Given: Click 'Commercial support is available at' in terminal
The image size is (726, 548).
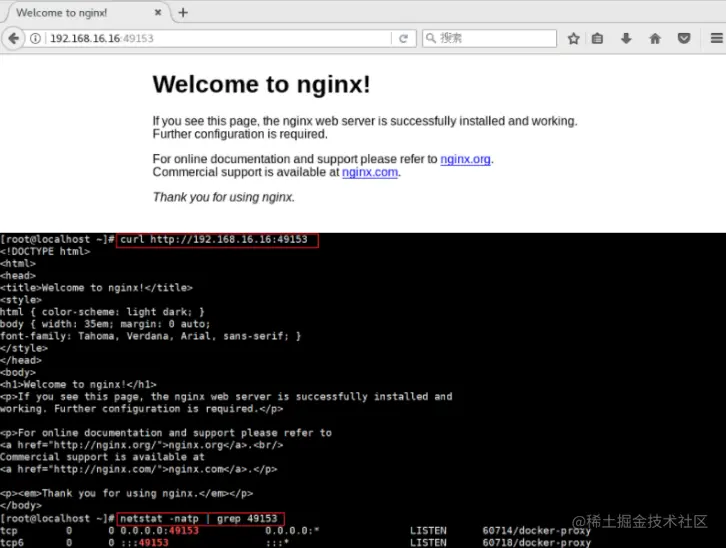Looking at the screenshot, I should click(x=102, y=457).
